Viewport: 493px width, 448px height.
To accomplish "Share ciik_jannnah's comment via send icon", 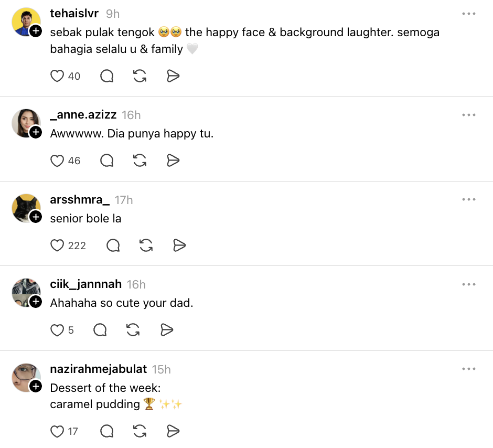I will pos(167,329).
